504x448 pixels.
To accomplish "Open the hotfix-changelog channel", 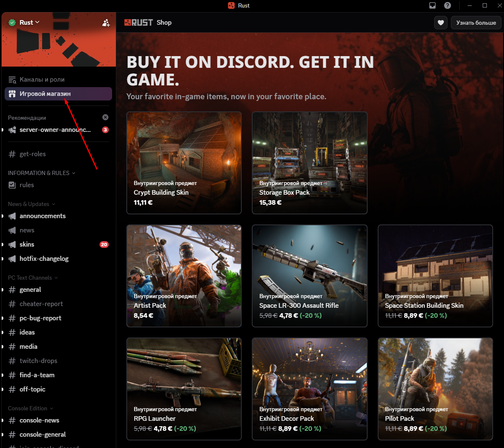I will [x=58, y=259].
